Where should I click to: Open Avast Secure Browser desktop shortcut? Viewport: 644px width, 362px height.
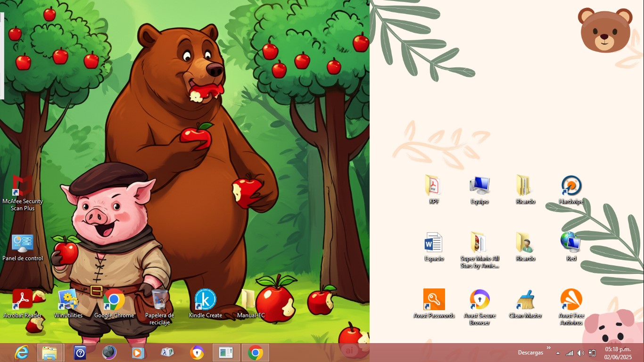tap(479, 307)
